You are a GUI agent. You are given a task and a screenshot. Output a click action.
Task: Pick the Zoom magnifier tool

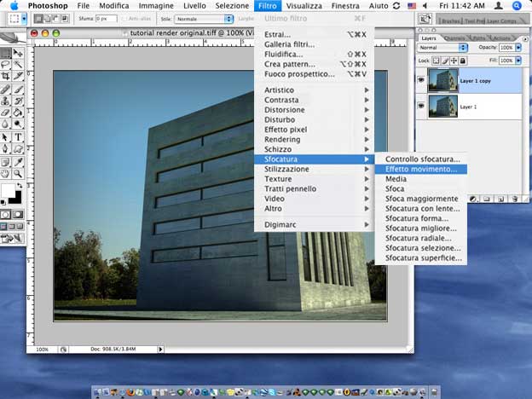pyautogui.click(x=18, y=172)
